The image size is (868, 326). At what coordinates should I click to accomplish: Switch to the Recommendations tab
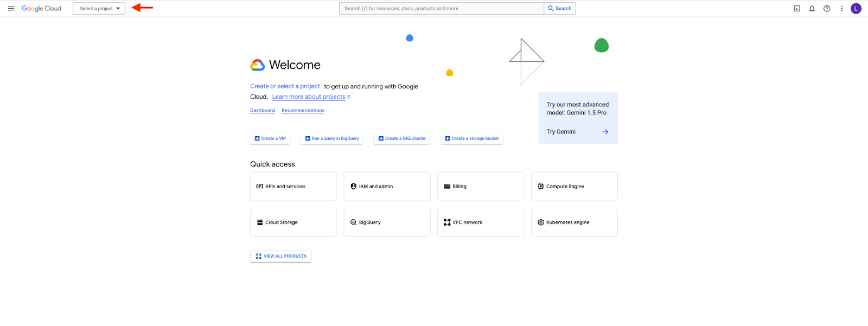pyautogui.click(x=303, y=111)
